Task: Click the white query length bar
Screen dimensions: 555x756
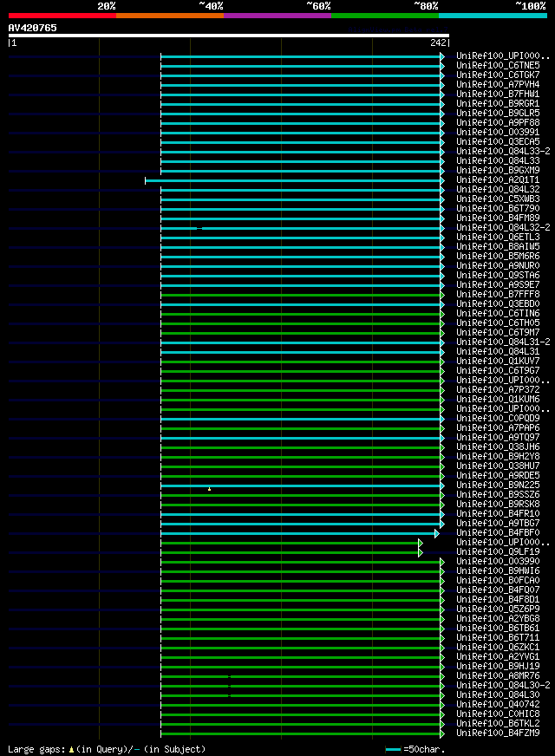Action: tap(229, 36)
